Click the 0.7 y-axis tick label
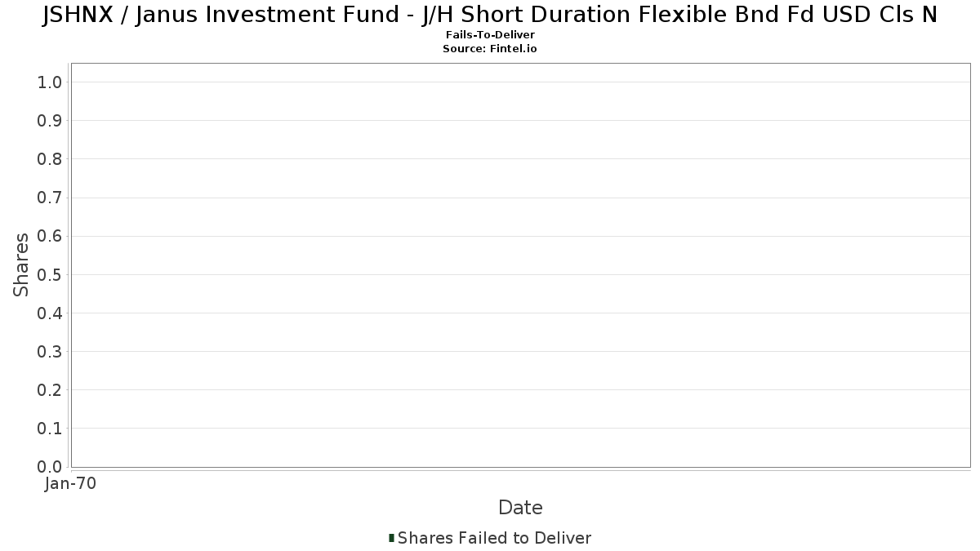 pyautogui.click(x=50, y=198)
